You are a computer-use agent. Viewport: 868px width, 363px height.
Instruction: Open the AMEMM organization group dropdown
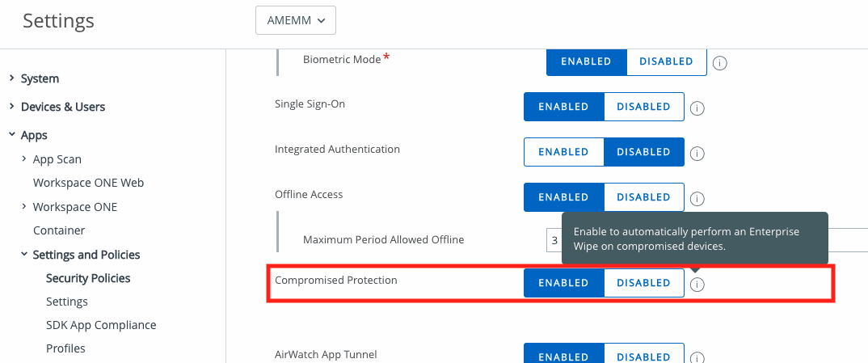(x=296, y=20)
